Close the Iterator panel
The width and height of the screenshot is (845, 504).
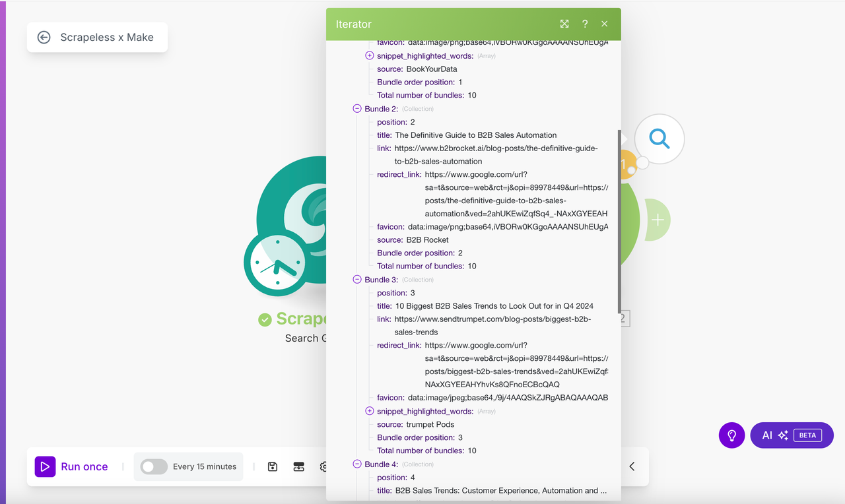click(605, 24)
